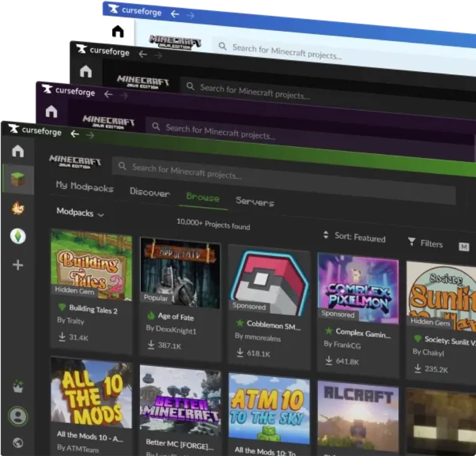Go to Home in the blue window
The width and height of the screenshot is (476, 456).
(118, 31)
